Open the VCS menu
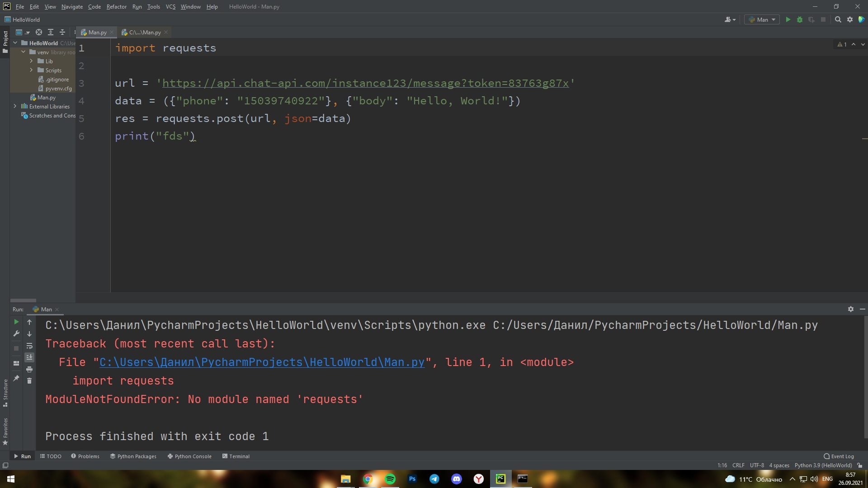 click(170, 6)
